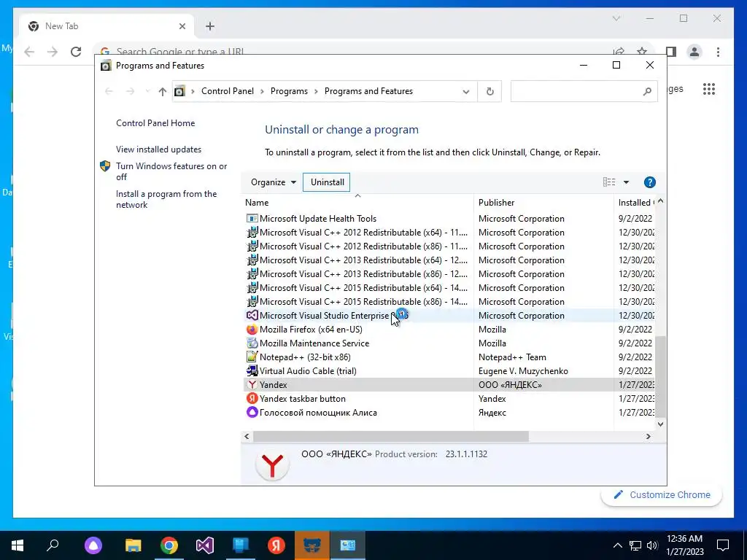This screenshot has width=747, height=560.
Task: Click the Microsoft Update Health Tools icon
Action: tap(252, 219)
